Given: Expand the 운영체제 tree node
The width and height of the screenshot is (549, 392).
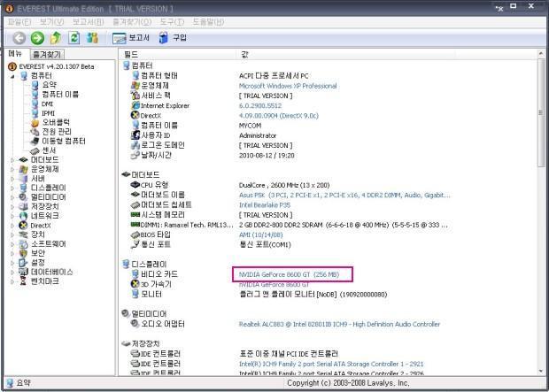Looking at the screenshot, I should (x=13, y=169).
